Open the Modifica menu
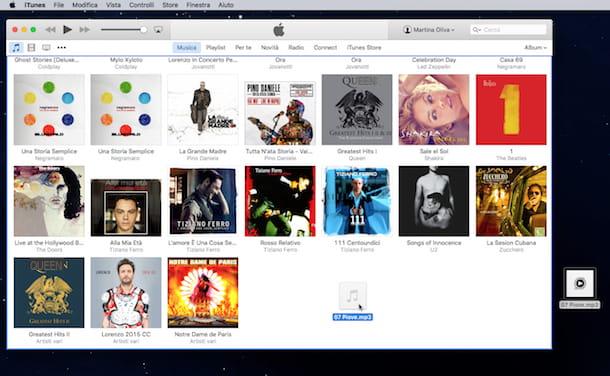 pos(85,5)
